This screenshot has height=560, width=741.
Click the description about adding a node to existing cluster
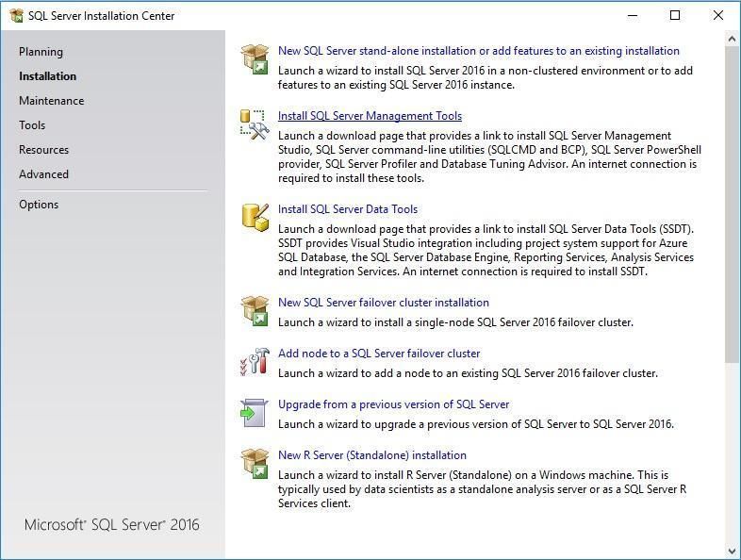468,373
